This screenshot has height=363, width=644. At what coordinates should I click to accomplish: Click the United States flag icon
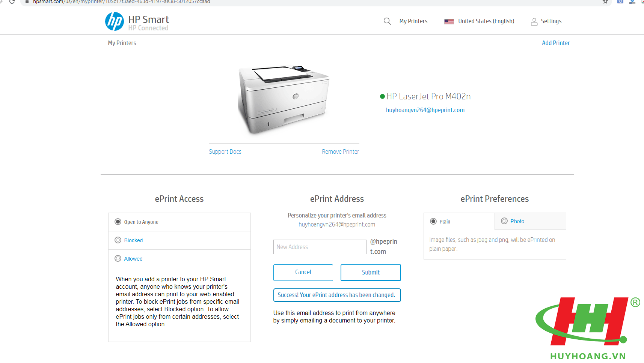449,22
